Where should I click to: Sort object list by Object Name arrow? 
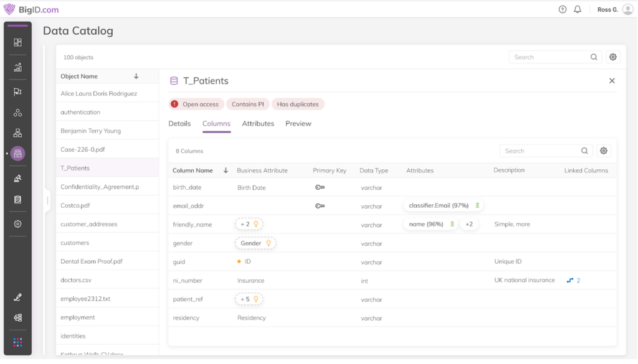(x=136, y=77)
